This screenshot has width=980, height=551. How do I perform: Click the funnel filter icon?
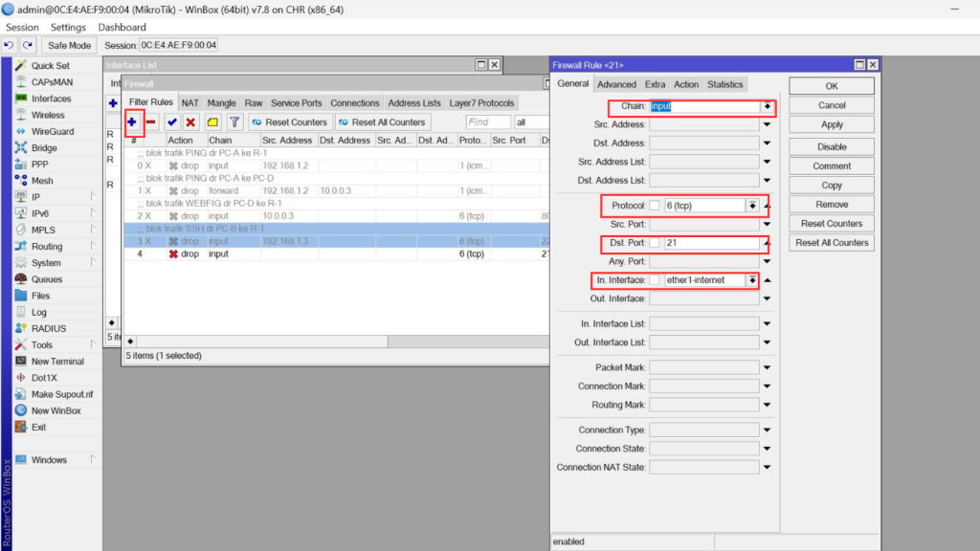pos(234,122)
